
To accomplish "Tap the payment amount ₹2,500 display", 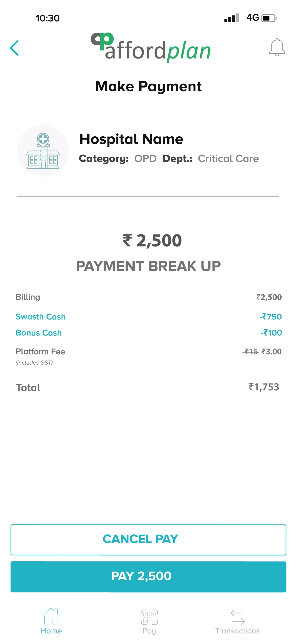I will tap(152, 240).
